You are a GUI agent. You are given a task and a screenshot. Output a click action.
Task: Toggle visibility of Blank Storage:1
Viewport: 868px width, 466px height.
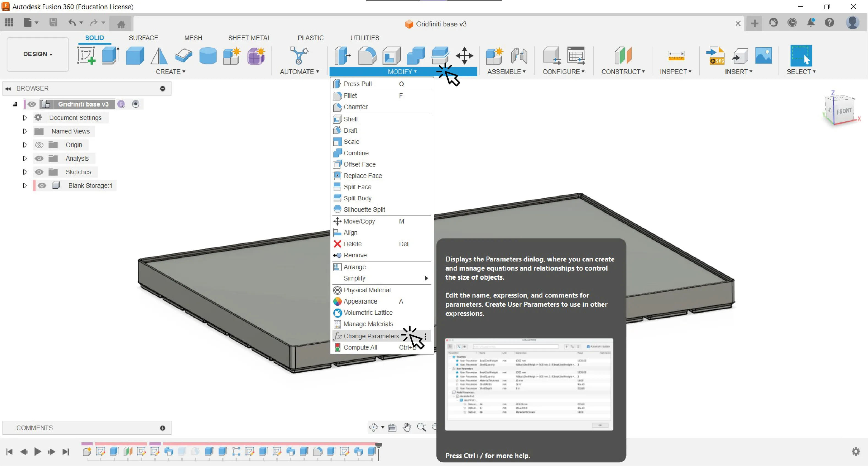[x=42, y=185]
